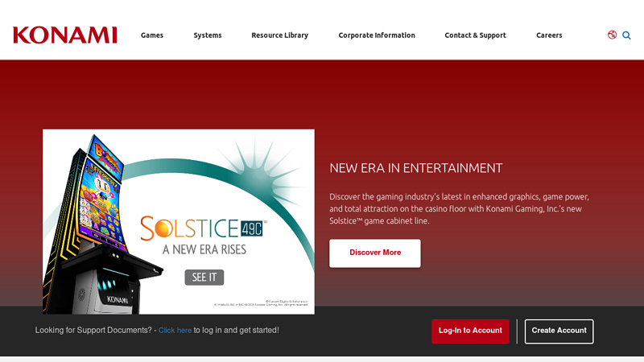Click the Create Account button
This screenshot has width=644, height=362.
click(x=559, y=331)
